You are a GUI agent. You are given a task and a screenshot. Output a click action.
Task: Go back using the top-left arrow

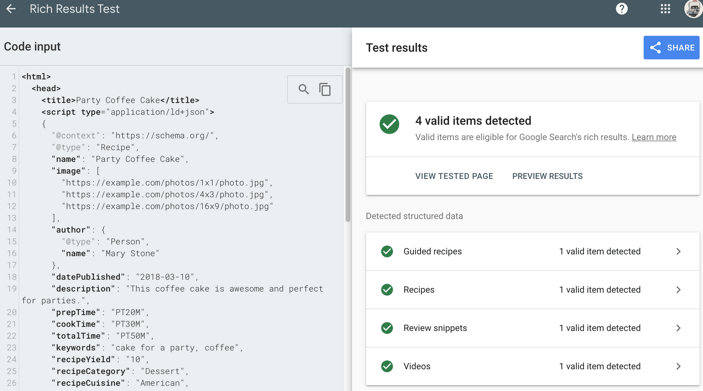[11, 9]
